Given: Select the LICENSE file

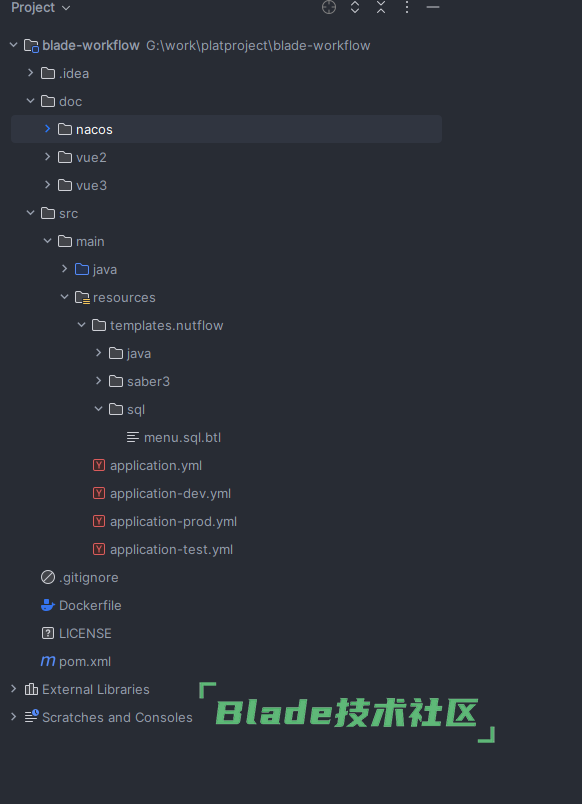Looking at the screenshot, I should (x=85, y=633).
